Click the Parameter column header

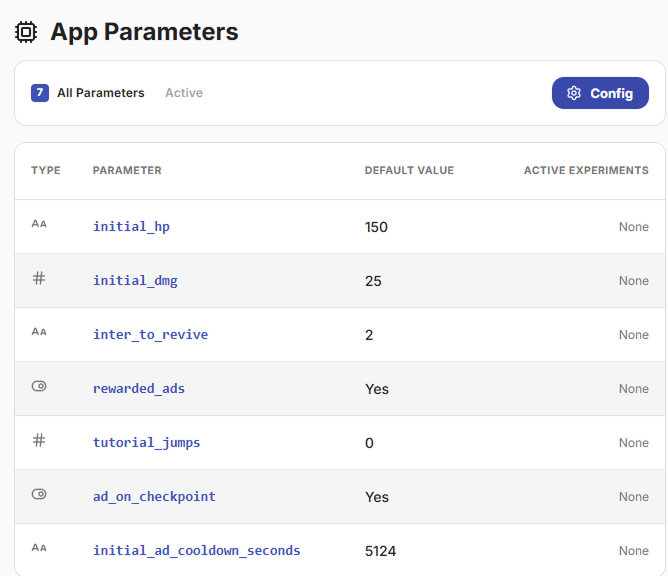coord(127,171)
